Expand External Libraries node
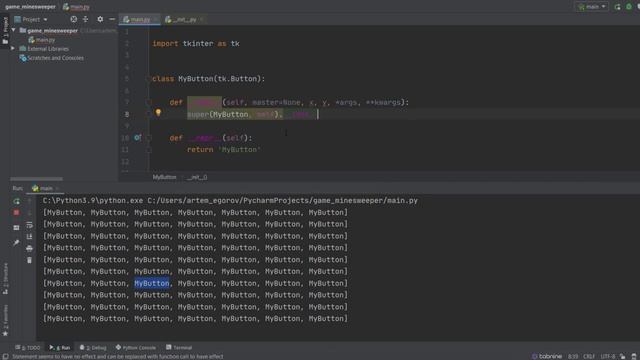 [x=13, y=49]
